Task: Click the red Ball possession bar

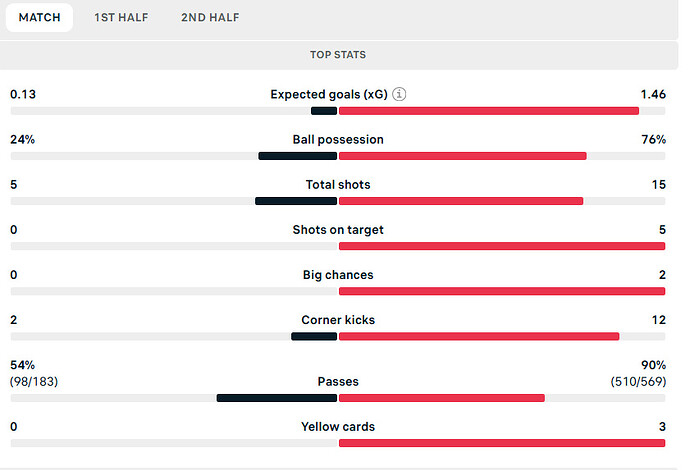Action: click(462, 156)
